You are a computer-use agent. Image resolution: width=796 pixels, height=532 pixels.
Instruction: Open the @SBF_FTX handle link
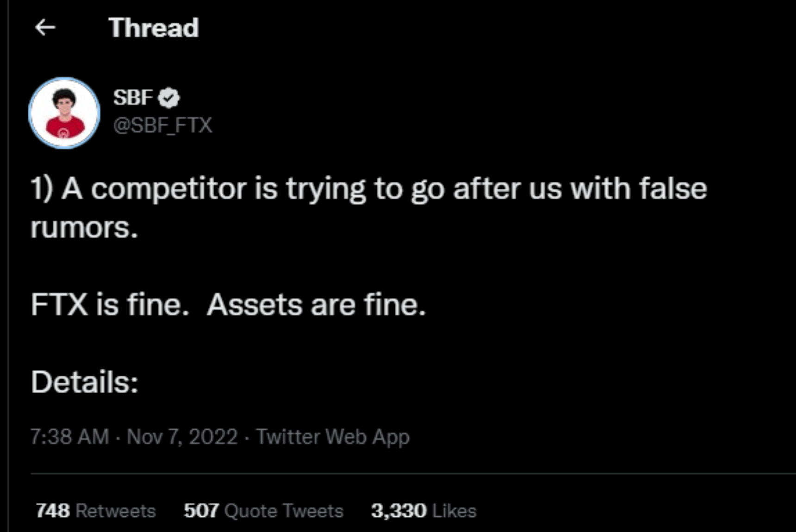point(163,125)
